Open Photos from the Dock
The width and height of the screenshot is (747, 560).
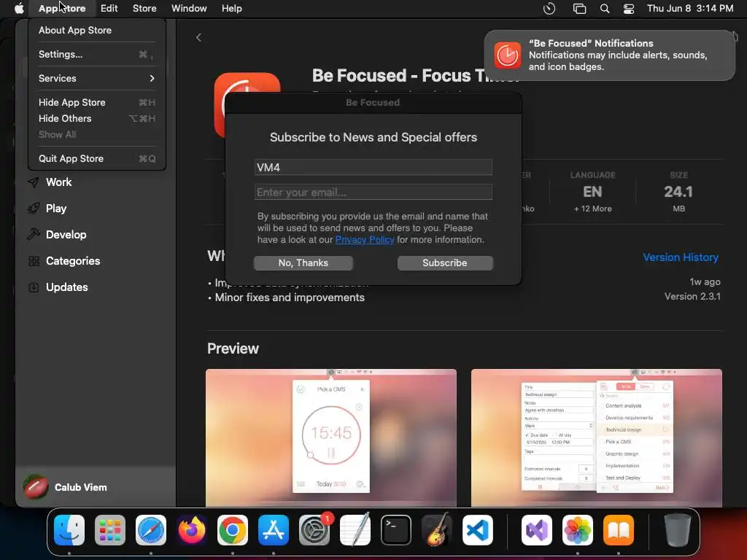(578, 530)
